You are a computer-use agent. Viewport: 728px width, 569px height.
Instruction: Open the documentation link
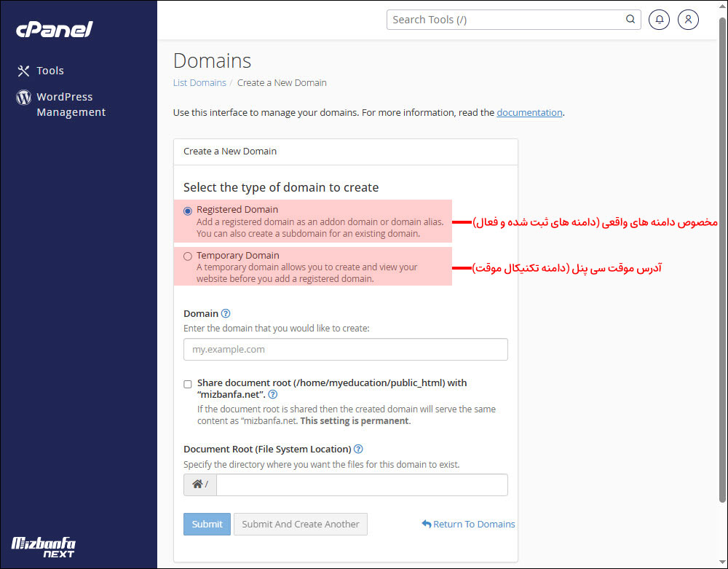pos(529,112)
